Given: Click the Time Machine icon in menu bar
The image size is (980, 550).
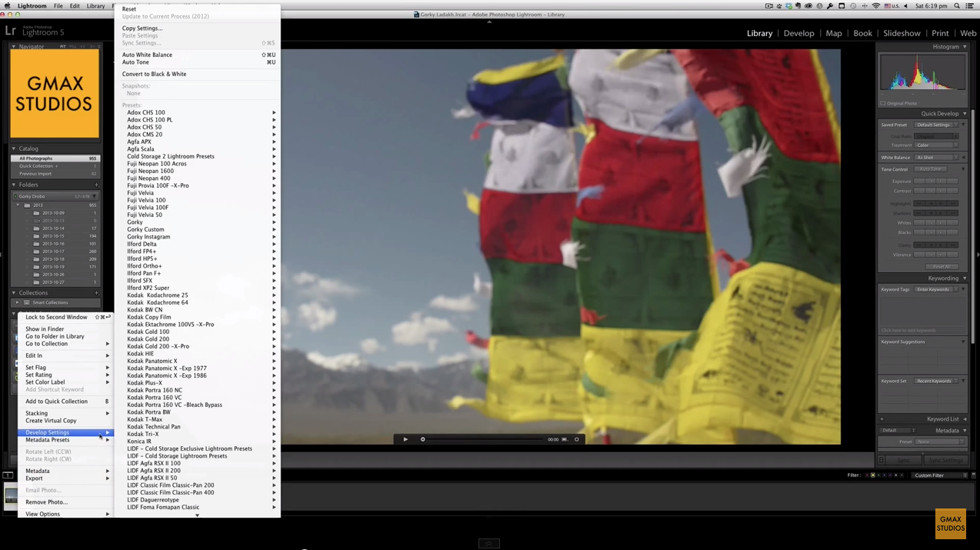Looking at the screenshot, I should [x=853, y=5].
